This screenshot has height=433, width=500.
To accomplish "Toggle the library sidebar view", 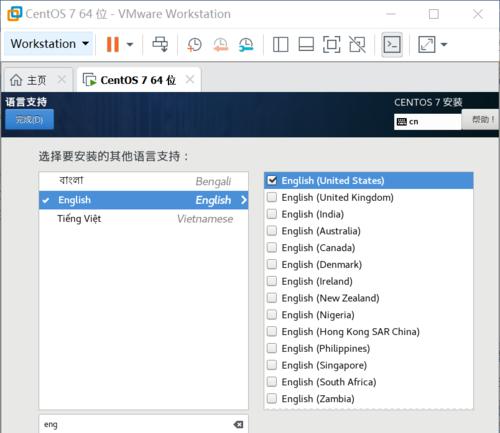I will [280, 44].
